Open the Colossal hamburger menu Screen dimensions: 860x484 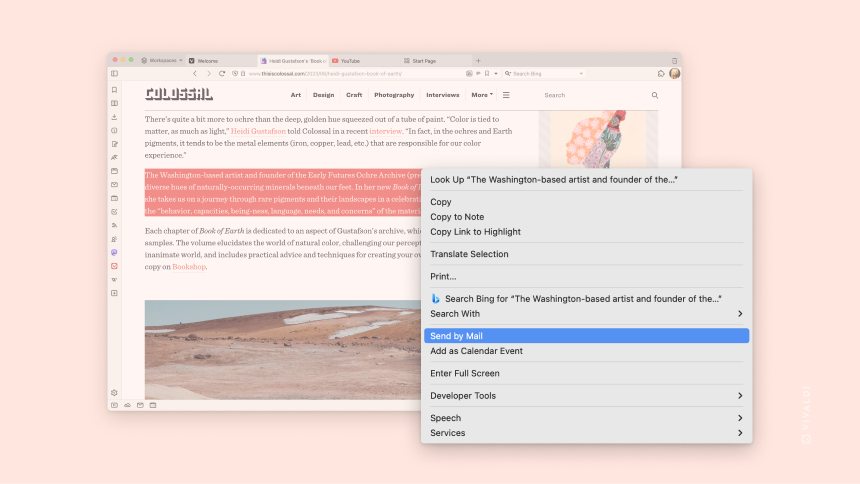pyautogui.click(x=506, y=95)
